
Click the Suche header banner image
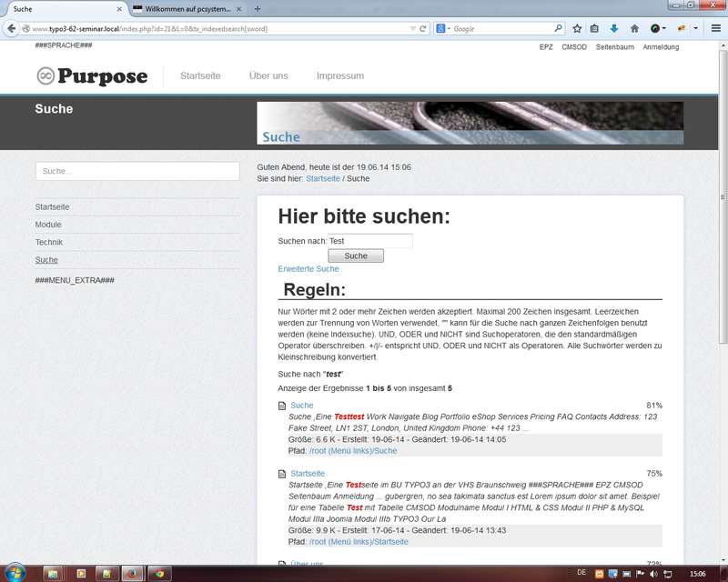[x=470, y=123]
